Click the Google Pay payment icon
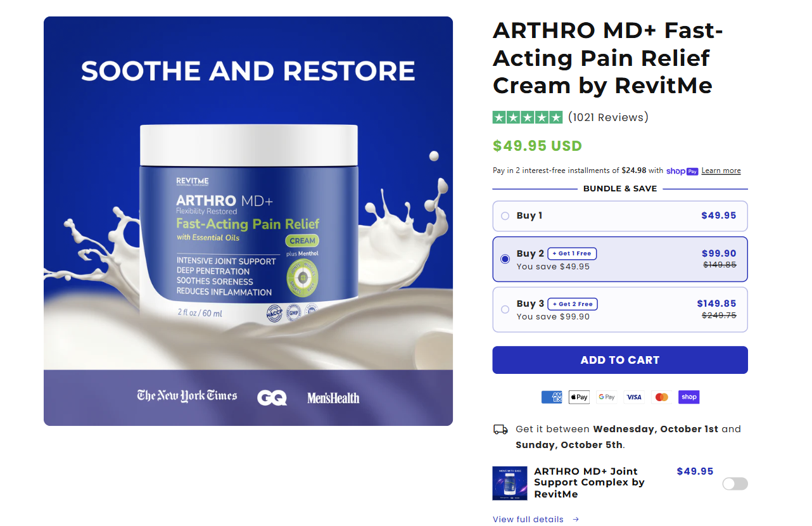 click(x=606, y=397)
